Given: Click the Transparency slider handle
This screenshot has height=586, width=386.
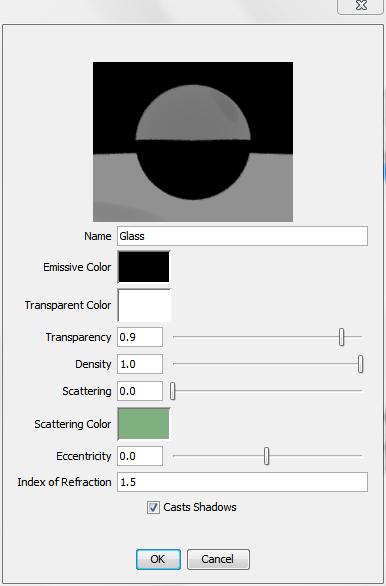Looking at the screenshot, I should pyautogui.click(x=342, y=337).
